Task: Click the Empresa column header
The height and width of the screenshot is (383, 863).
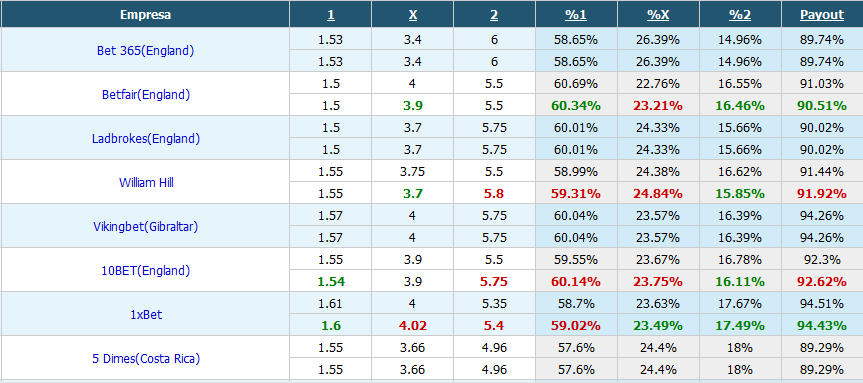Action: [x=145, y=15]
